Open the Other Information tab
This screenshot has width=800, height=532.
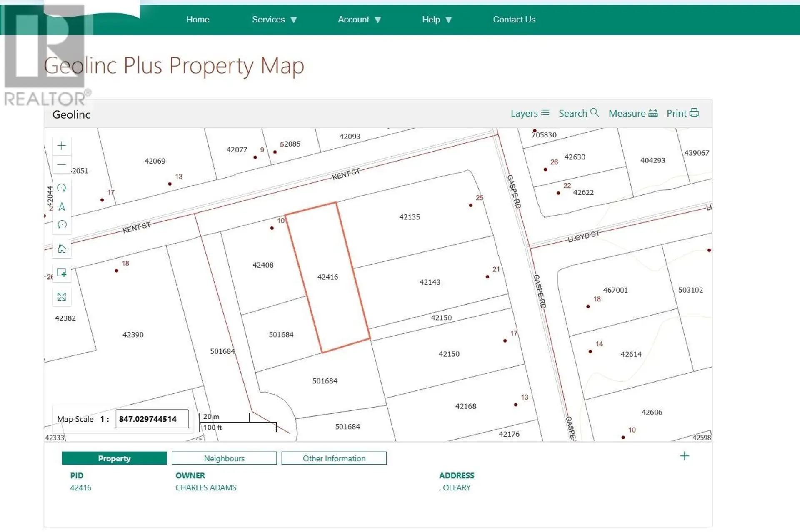[334, 458]
